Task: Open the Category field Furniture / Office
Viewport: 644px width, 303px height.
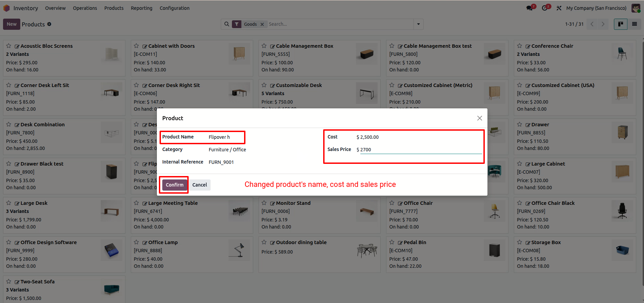Action: point(227,150)
